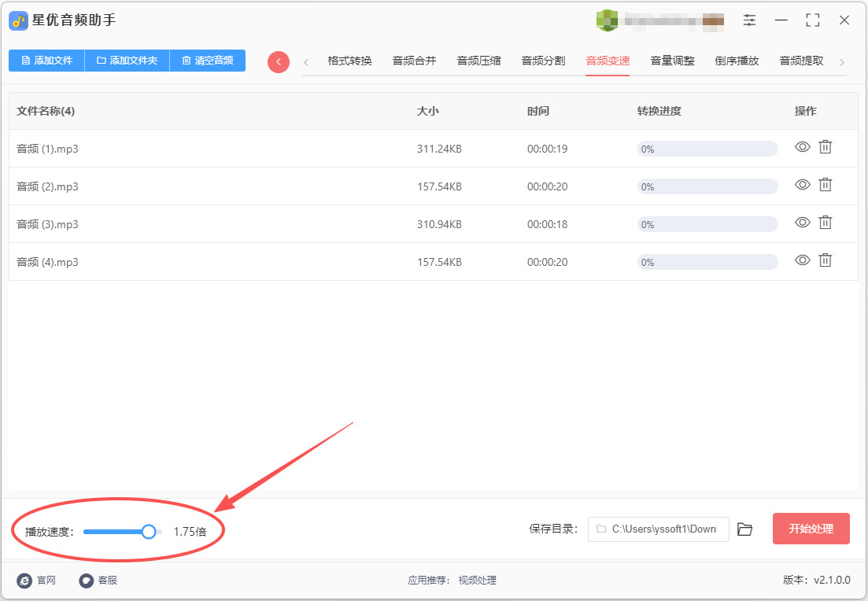Switch to the 音频合并 tab

pos(414,61)
